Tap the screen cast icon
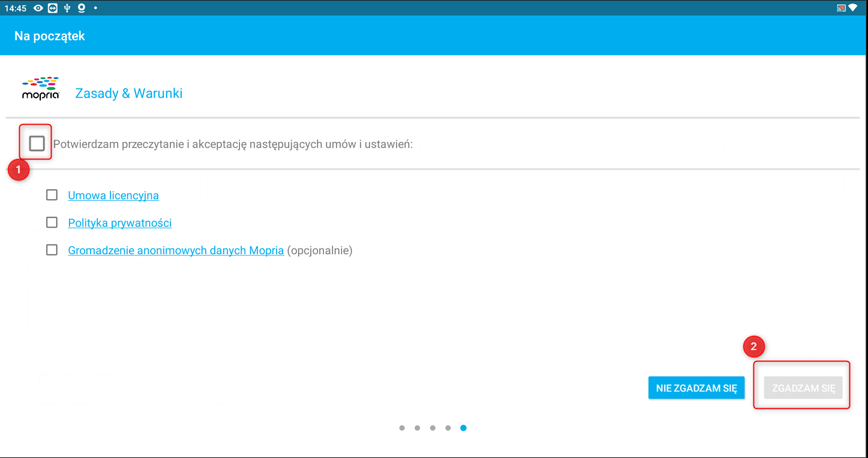 [x=840, y=8]
